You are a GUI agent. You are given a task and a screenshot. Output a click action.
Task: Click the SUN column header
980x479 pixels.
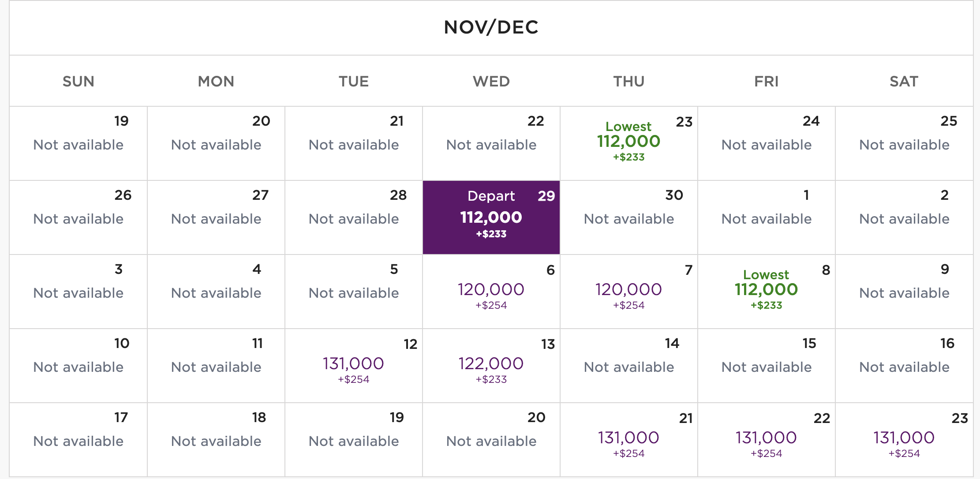click(x=79, y=81)
